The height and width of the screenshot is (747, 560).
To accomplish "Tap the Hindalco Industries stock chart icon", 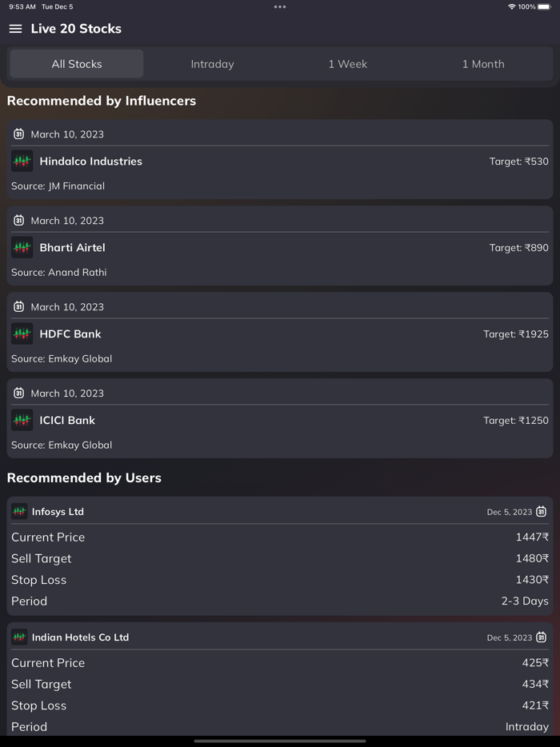I will 22,162.
